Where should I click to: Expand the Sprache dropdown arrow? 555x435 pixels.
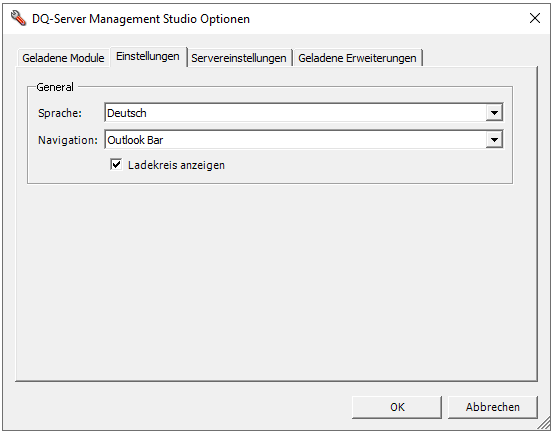(494, 113)
